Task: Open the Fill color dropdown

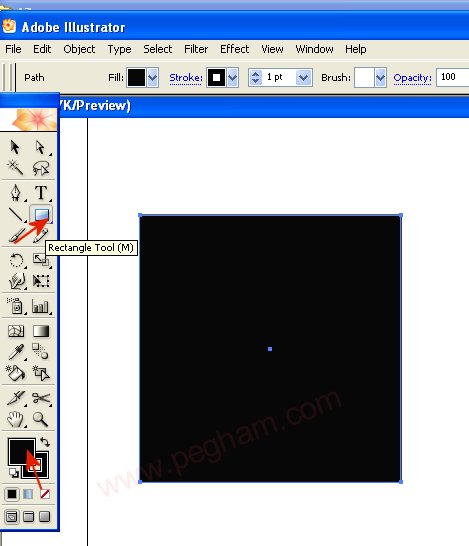Action: pos(153,77)
